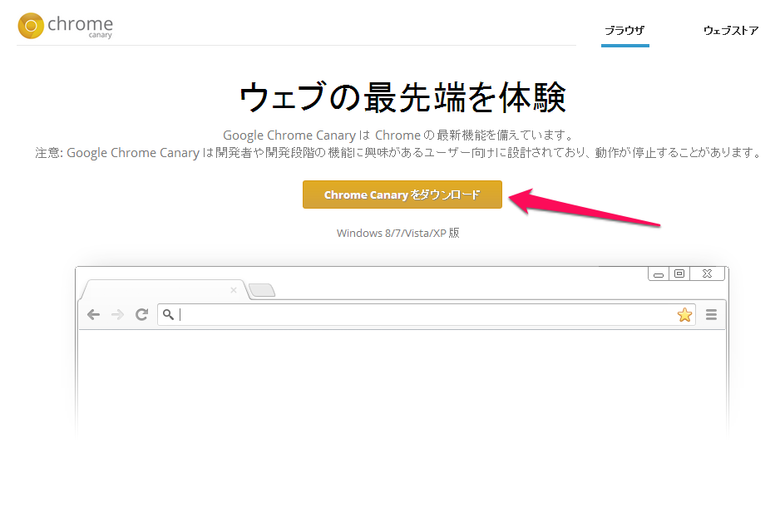Screen dimensions: 780x532
Task: Select the ブラウザ tab
Action: pos(624,30)
